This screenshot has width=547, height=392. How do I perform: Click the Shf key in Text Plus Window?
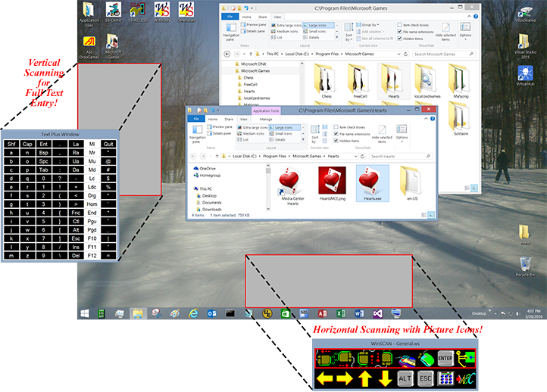coord(11,144)
